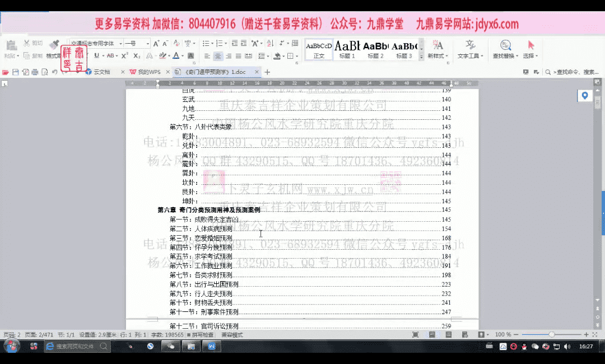The height and width of the screenshot is (364, 605).
Task: Switch to the 我的WPS tab
Action: click(x=146, y=72)
